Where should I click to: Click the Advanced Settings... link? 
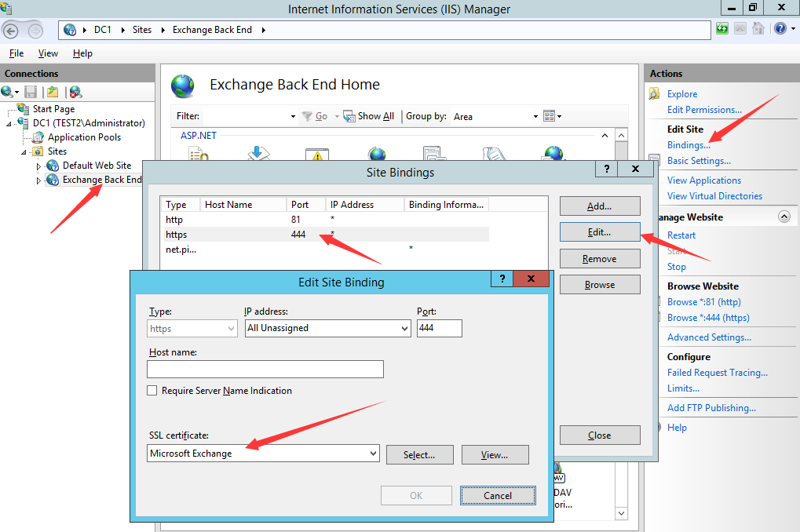pyautogui.click(x=709, y=337)
